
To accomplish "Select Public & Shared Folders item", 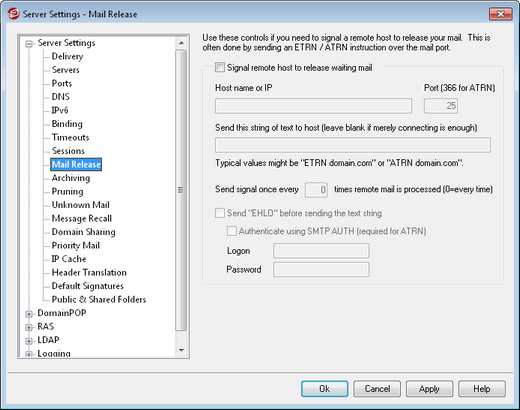I will pos(99,299).
